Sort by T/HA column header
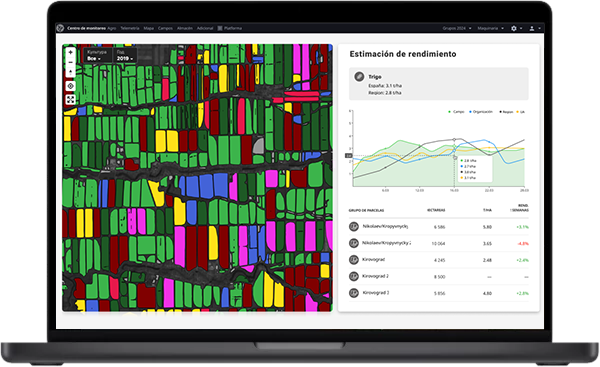This screenshot has width=600, height=367. (487, 210)
